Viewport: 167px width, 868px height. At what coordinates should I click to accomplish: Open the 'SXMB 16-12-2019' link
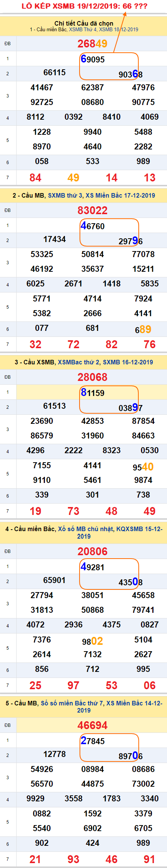coord(128,362)
